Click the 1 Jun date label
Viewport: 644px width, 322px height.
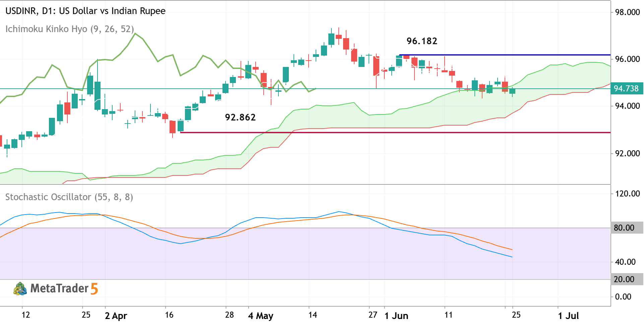(x=396, y=316)
